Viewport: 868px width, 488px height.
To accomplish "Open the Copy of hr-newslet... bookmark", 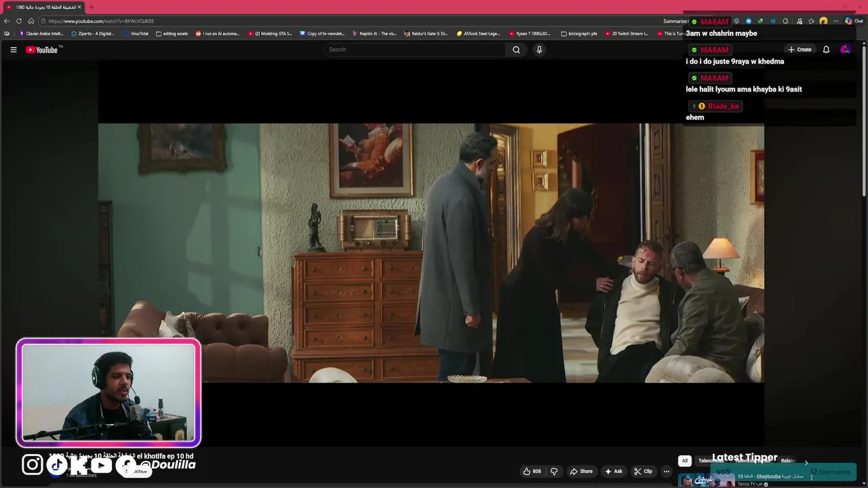I will point(322,33).
